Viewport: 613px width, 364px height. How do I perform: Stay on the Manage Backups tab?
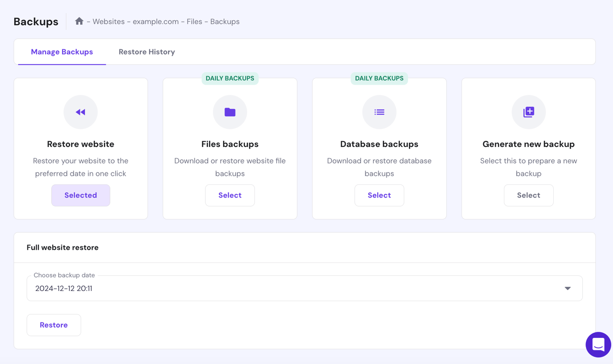[x=62, y=51]
